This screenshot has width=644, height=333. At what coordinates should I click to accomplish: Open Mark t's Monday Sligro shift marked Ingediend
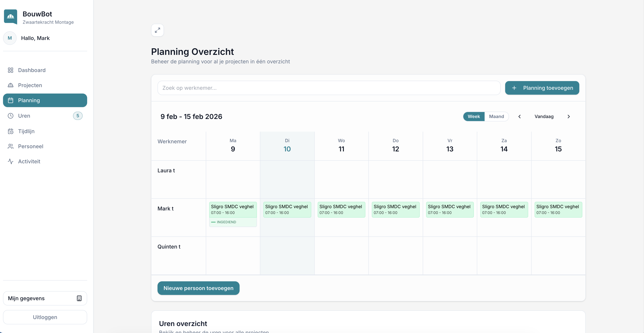[233, 214]
